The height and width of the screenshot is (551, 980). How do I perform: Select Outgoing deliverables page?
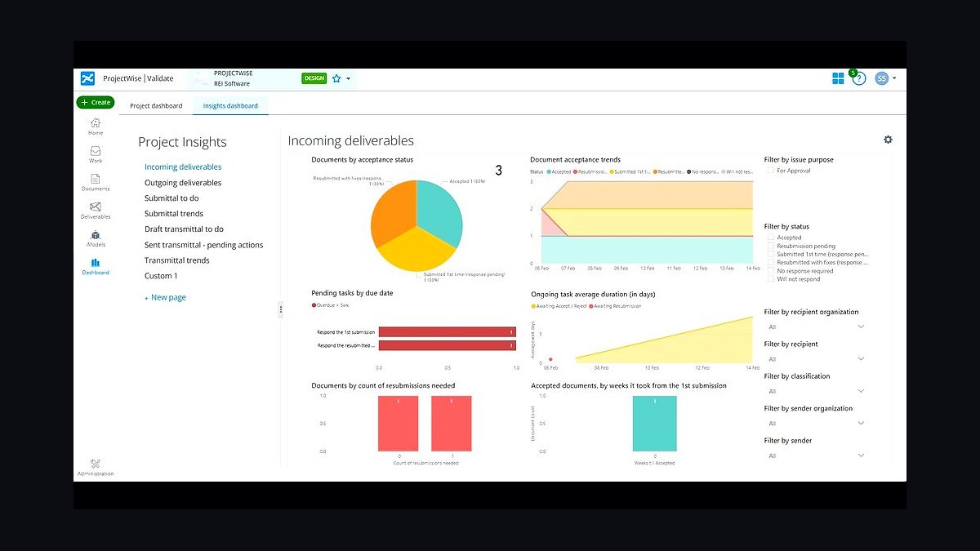183,183
